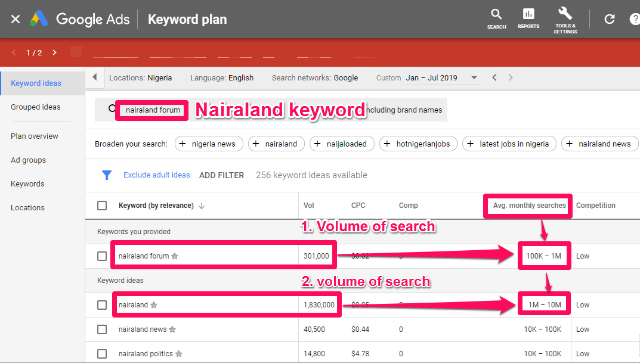This screenshot has height=364, width=640.
Task: Open Grouped ideas in sidebar
Action: (x=36, y=107)
